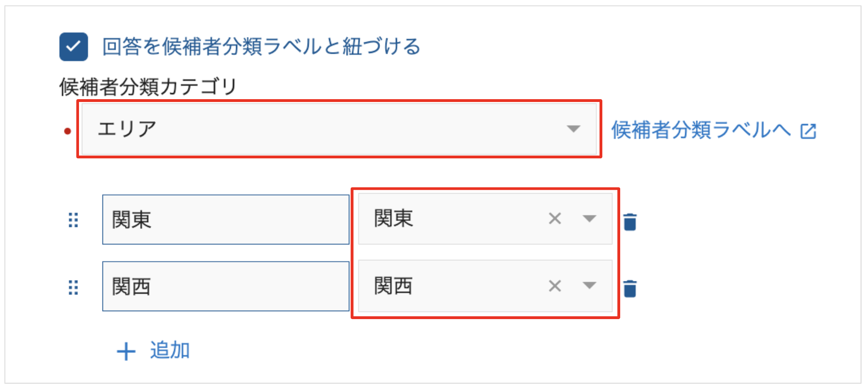This screenshot has width=868, height=391.
Task: Click the 関東 answer text field
Action: (x=226, y=220)
